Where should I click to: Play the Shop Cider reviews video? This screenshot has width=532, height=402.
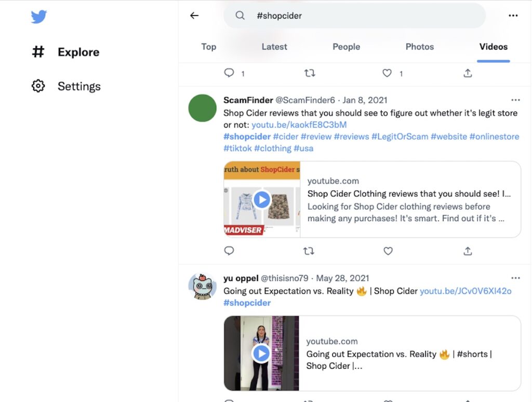pos(262,199)
